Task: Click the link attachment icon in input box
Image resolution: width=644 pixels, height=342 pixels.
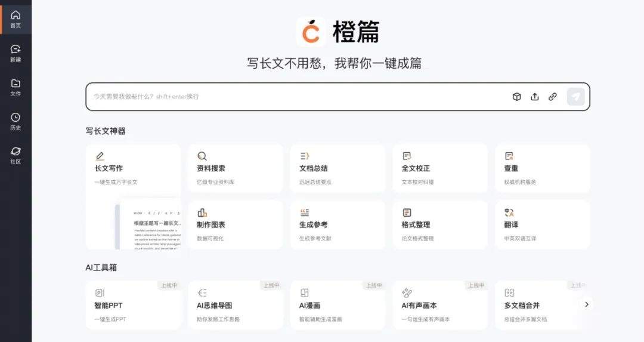Action: pos(552,97)
